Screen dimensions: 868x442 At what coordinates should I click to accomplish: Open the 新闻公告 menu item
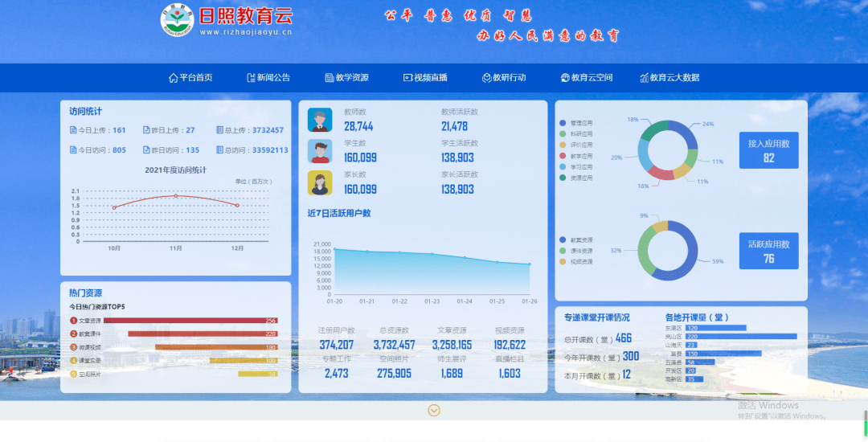pos(268,78)
